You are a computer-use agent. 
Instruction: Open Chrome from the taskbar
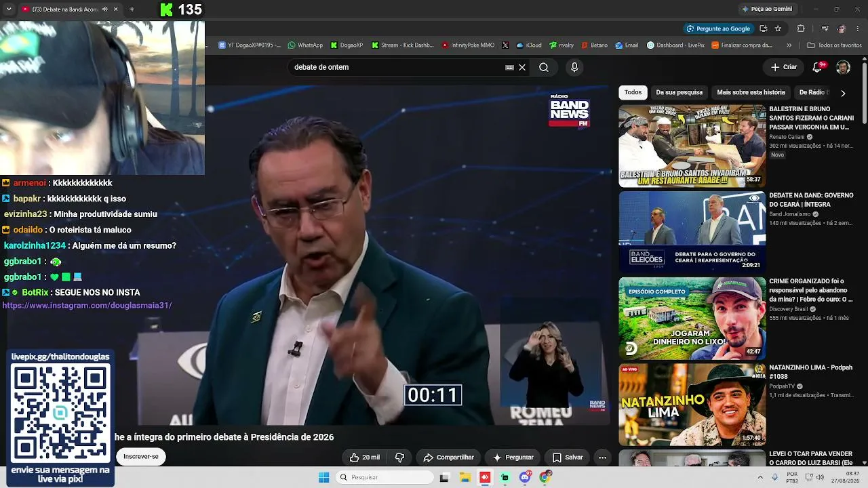click(x=545, y=477)
